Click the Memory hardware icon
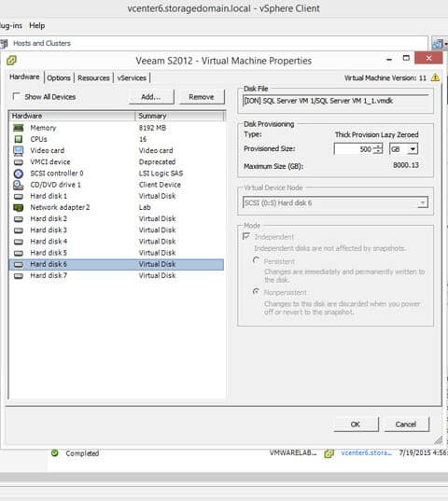 pos(19,128)
